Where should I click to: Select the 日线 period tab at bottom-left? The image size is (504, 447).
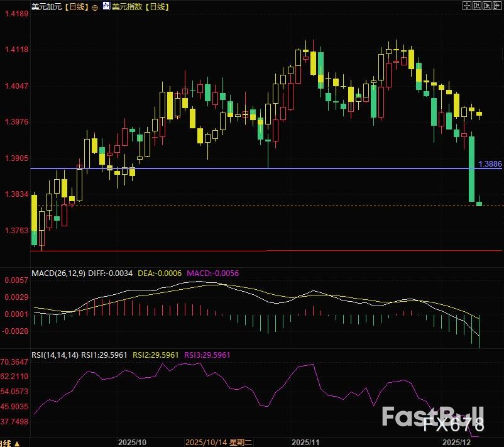click(x=6, y=443)
